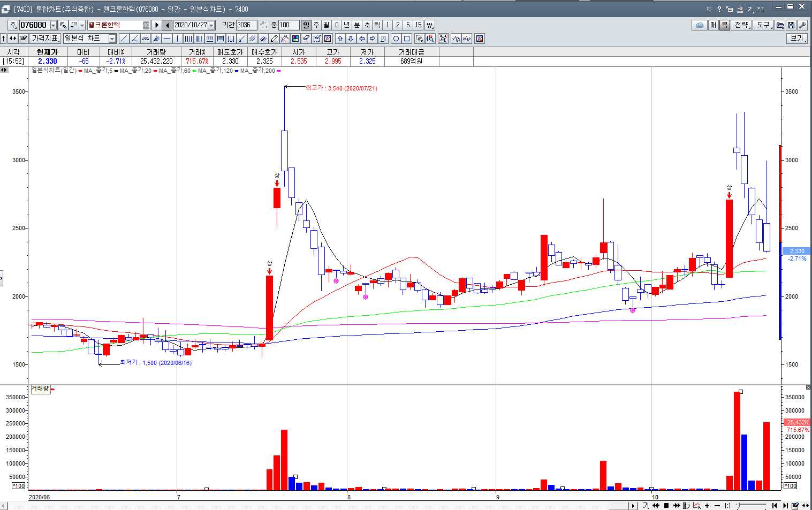Viewport: 812px width, 510px height.
Task: Toggle yearly (년) chart period
Action: [347, 25]
